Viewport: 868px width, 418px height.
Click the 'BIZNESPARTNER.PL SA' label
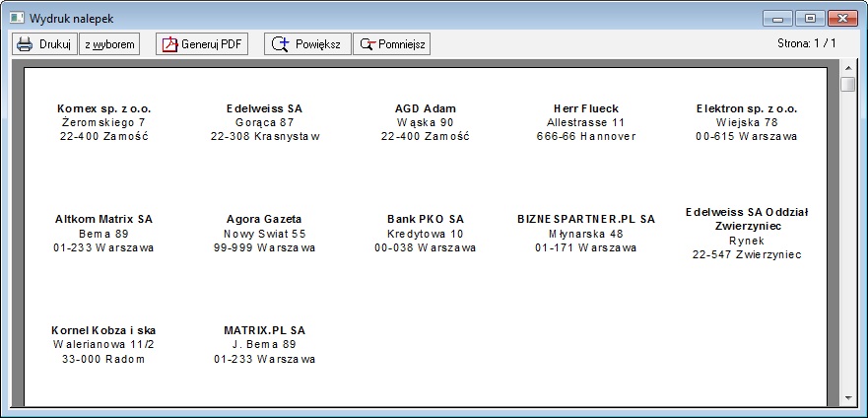coord(585,219)
